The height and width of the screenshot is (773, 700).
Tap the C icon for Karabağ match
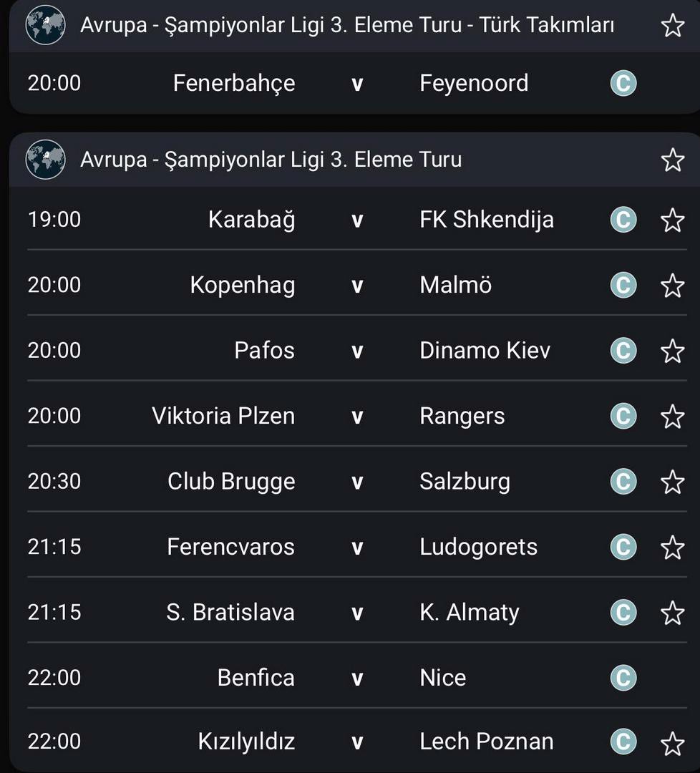click(x=623, y=220)
